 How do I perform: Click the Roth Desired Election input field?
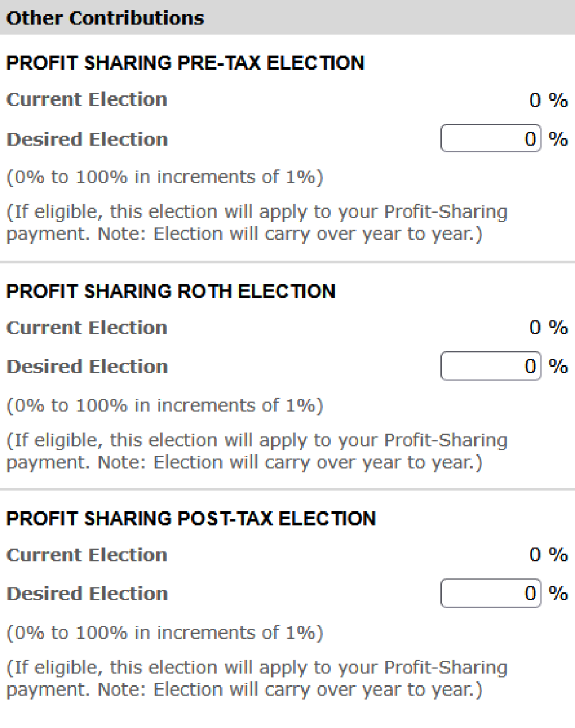pyautogui.click(x=490, y=366)
